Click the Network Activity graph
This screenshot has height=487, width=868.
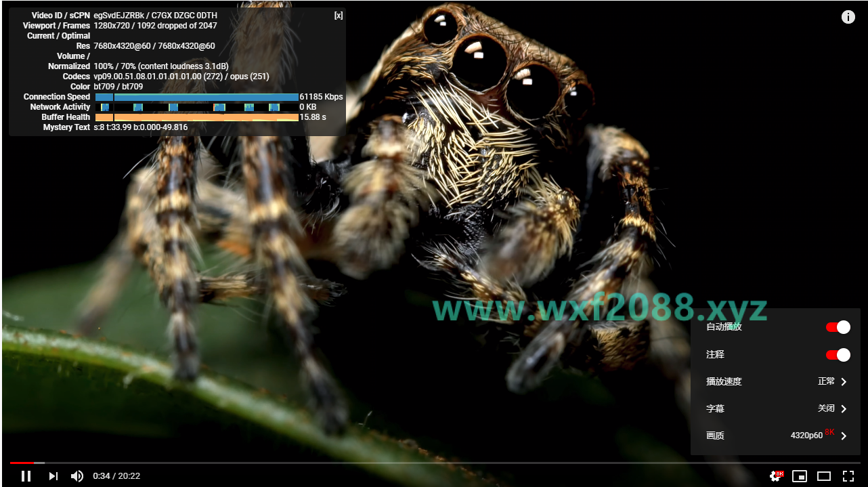click(x=196, y=107)
